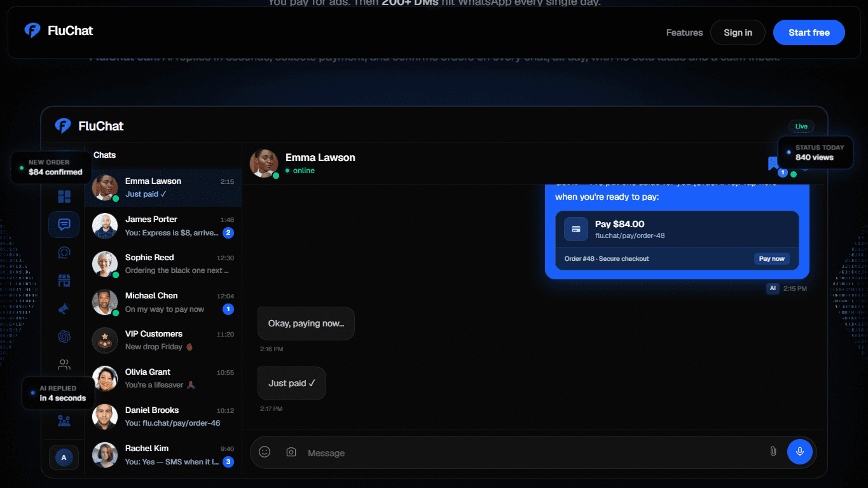Click the 'Order #48 · Secure checkout' text

pyautogui.click(x=607, y=258)
